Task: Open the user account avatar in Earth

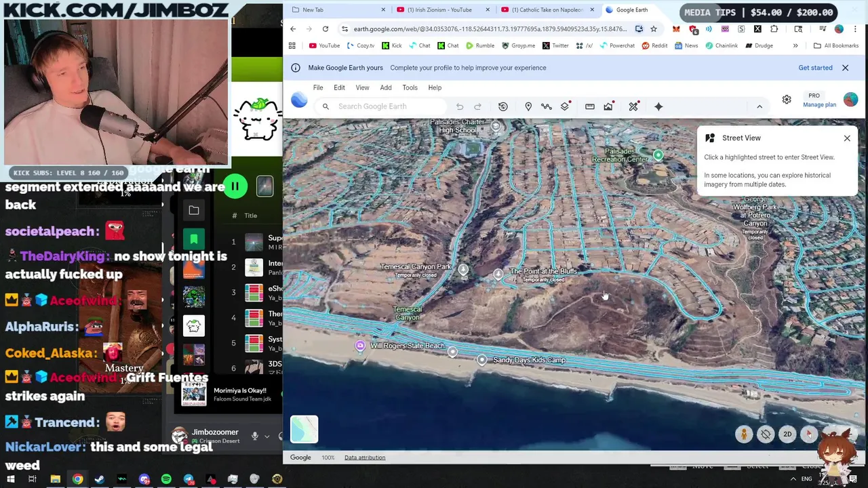Action: pyautogui.click(x=850, y=100)
